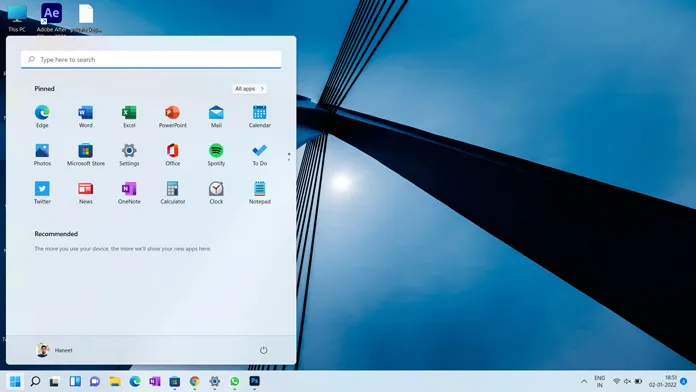Open Wi-Fi network tray icon

(x=617, y=381)
